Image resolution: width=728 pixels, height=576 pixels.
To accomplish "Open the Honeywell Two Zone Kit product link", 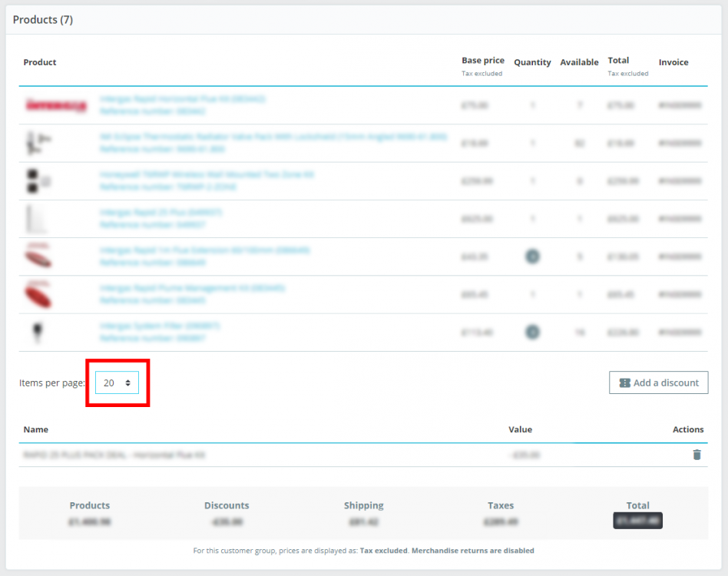I will pos(207,174).
